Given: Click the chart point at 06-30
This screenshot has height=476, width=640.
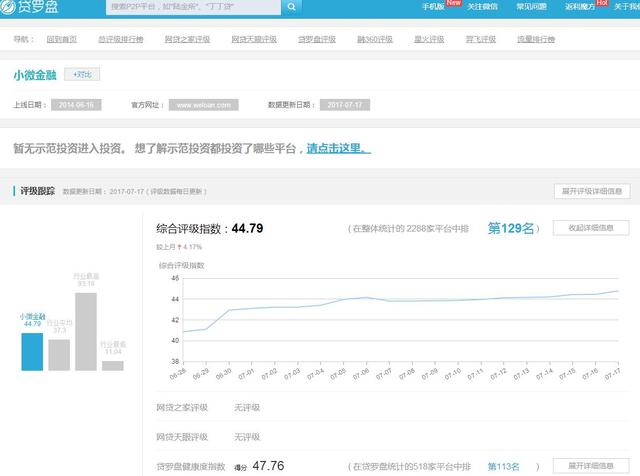Looking at the screenshot, I should pyautogui.click(x=229, y=310).
